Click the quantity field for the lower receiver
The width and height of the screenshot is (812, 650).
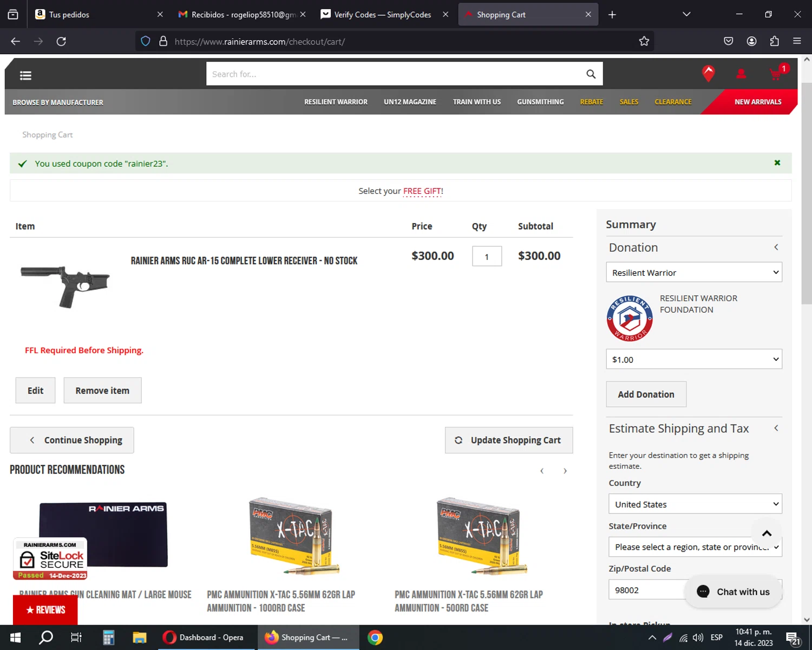pos(487,256)
